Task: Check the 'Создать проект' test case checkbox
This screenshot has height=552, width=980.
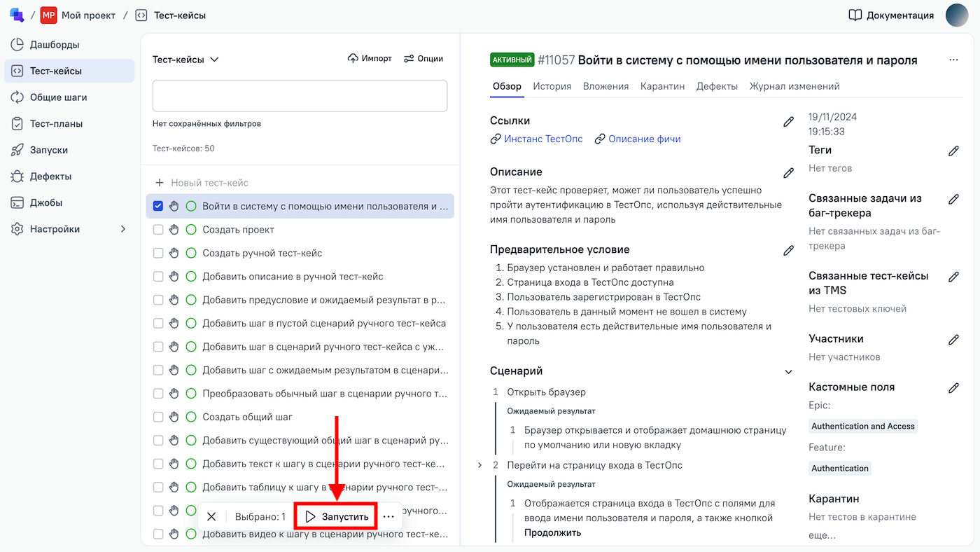Action: coord(158,230)
